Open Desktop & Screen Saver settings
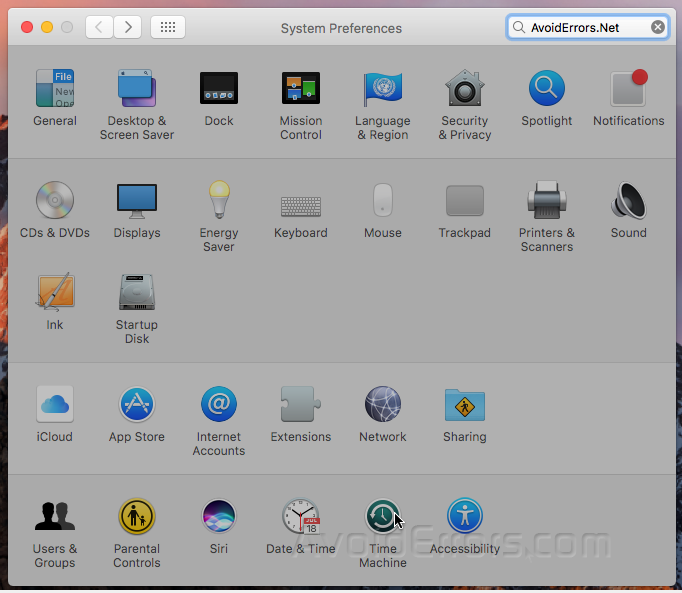 coord(136,90)
